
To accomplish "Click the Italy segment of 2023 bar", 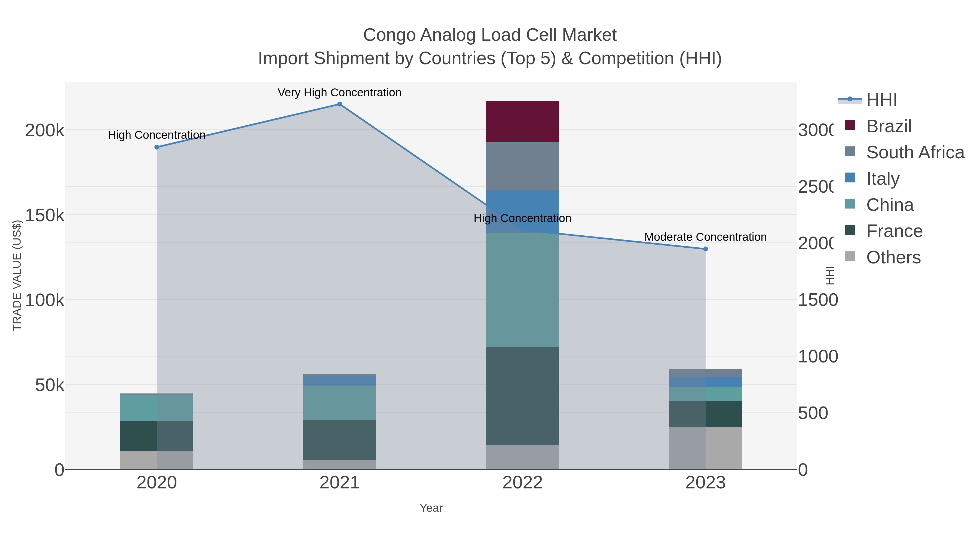I will click(x=705, y=382).
